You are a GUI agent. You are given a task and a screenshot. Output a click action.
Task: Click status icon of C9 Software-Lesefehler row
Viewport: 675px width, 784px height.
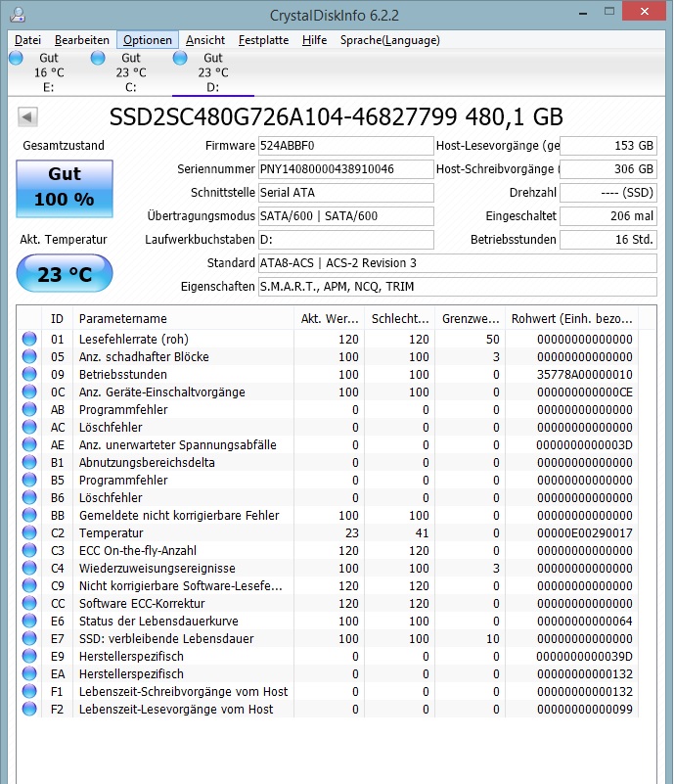point(29,585)
